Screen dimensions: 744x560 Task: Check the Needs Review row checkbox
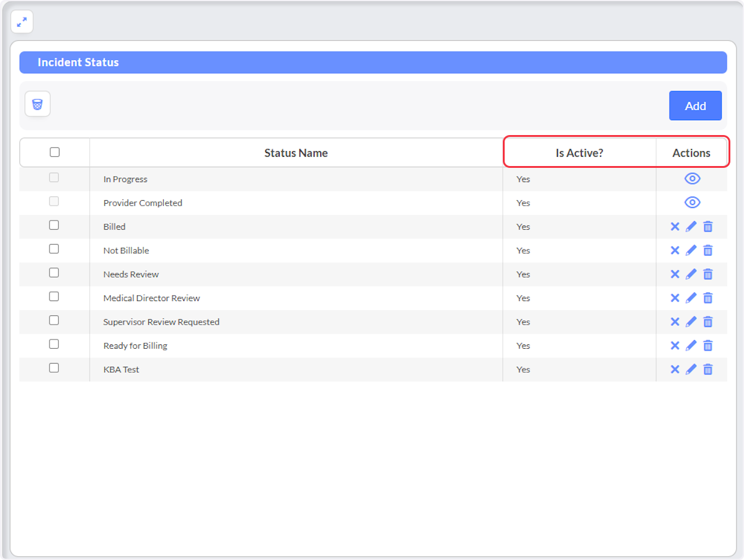(x=54, y=273)
